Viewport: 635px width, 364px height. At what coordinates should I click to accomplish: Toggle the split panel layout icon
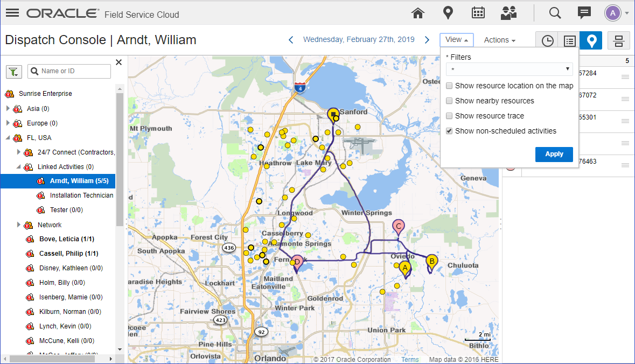(618, 40)
